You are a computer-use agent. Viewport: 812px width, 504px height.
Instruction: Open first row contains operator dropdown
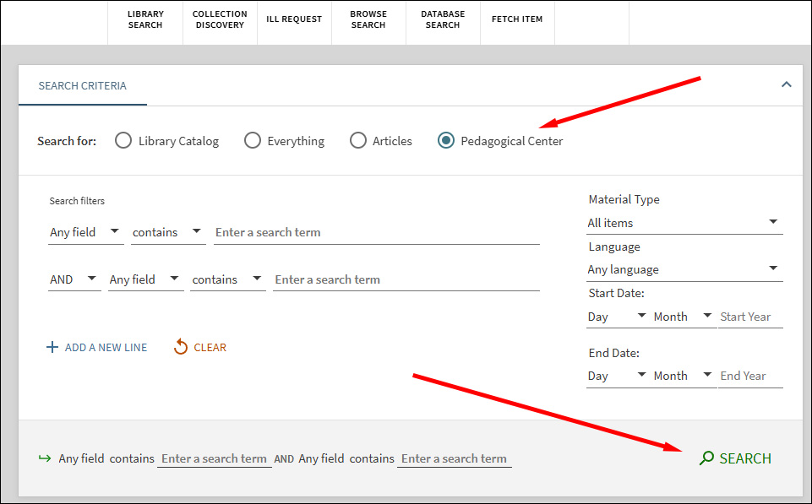tap(168, 232)
